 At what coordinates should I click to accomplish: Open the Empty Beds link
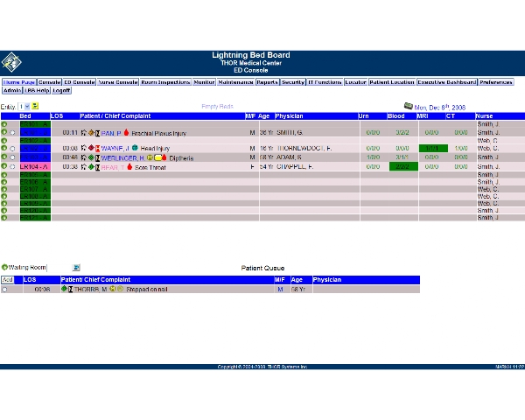point(217,107)
